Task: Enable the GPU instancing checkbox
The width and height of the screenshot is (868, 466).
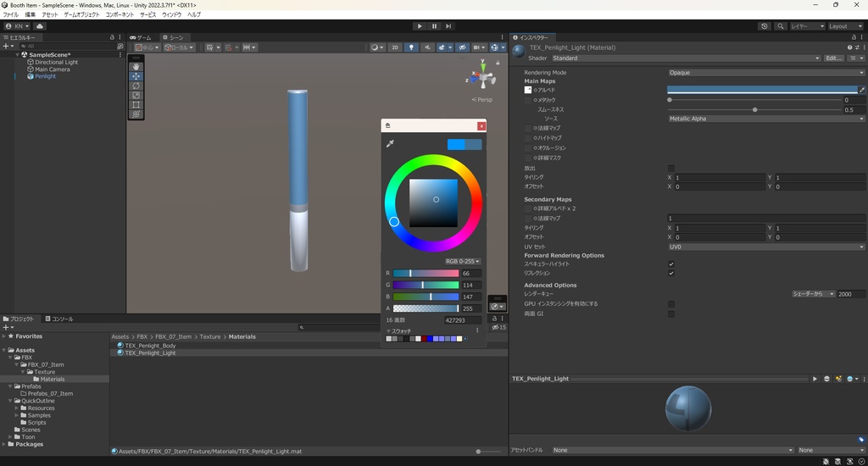Action: [x=671, y=304]
